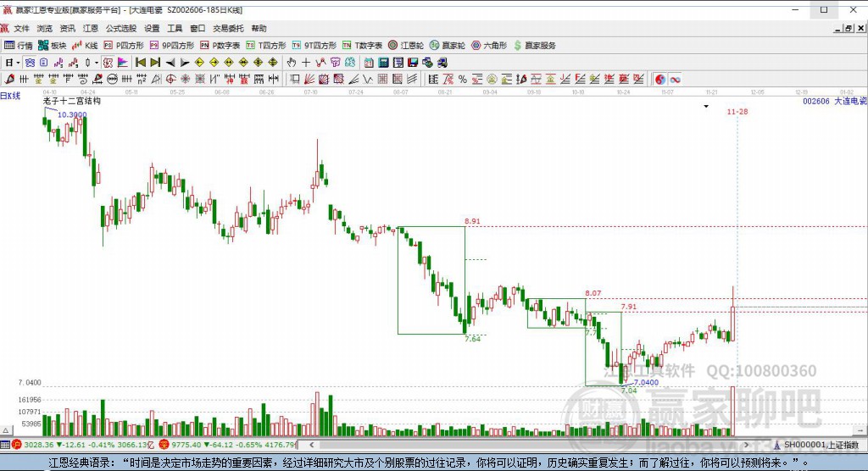Click the target crosshair circle tool
This screenshot has height=471, width=868.
[x=171, y=79]
